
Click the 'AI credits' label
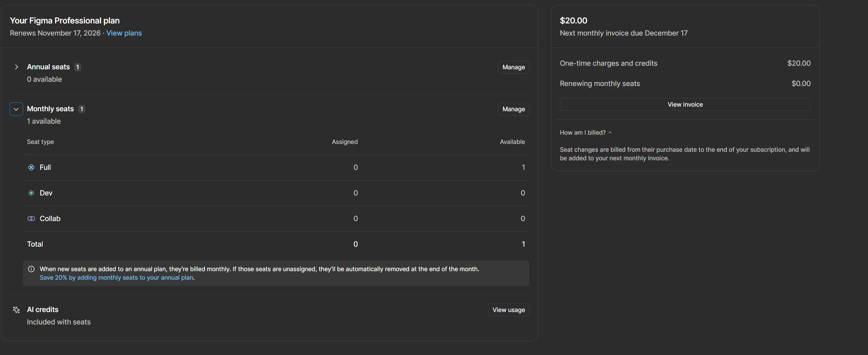point(43,310)
